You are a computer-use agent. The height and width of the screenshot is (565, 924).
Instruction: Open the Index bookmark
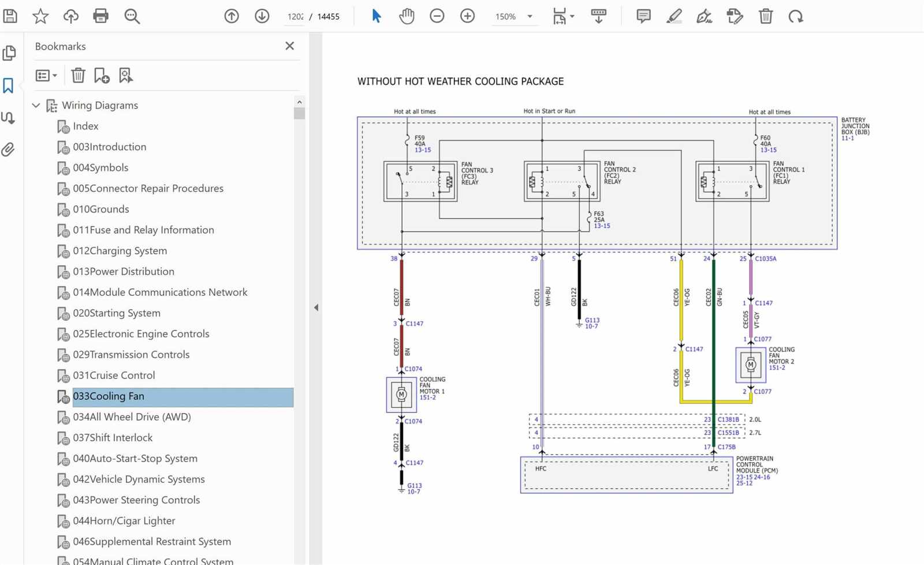85,126
